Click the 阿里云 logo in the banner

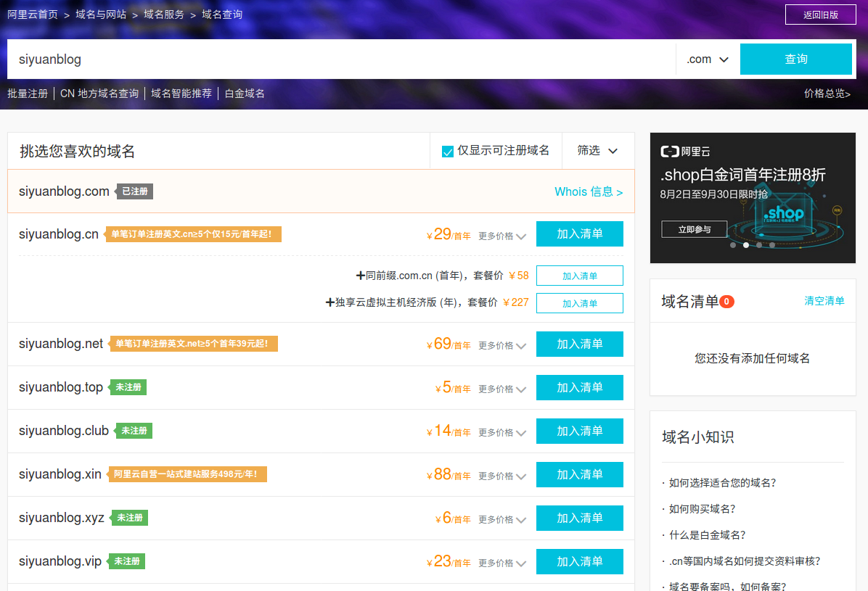click(x=685, y=151)
